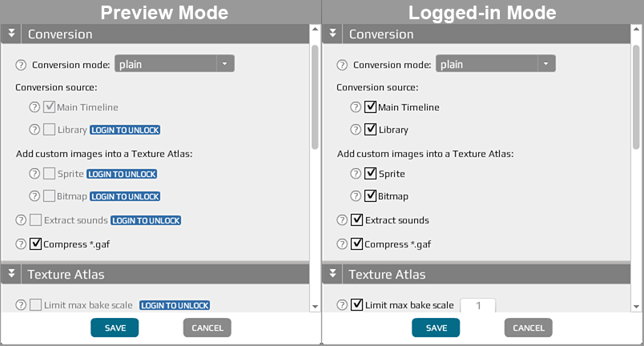Open help icon beside Preview Conversion mode
This screenshot has width=644, height=346.
(x=21, y=65)
